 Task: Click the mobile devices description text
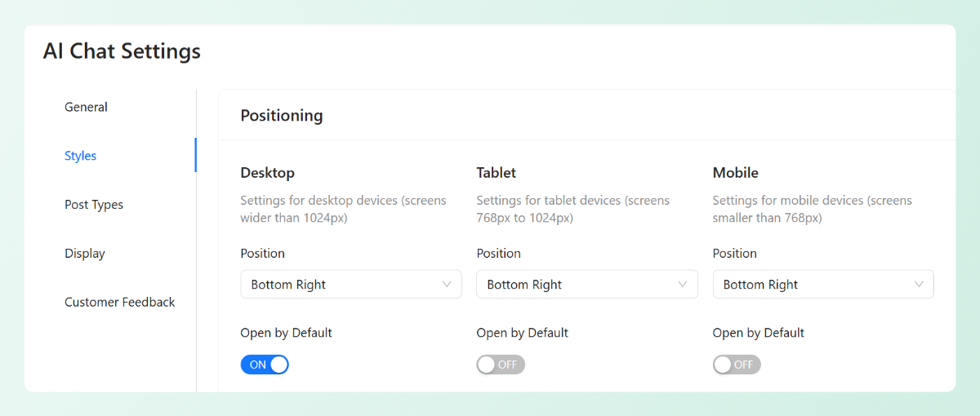812,209
